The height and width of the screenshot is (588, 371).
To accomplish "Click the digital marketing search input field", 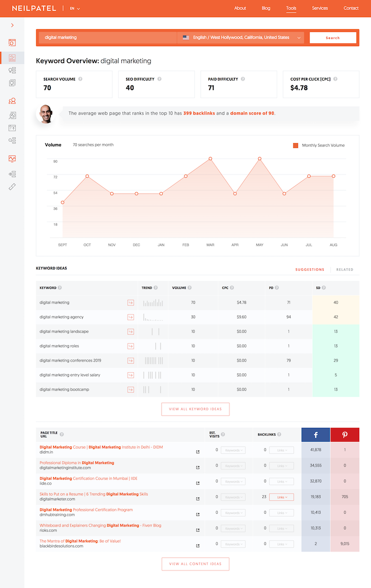I will click(107, 38).
